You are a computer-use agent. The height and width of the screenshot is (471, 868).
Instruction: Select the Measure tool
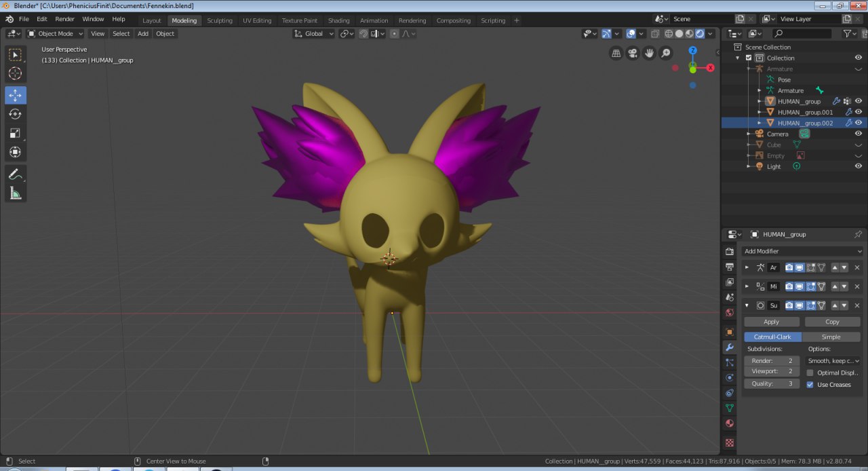[15, 193]
